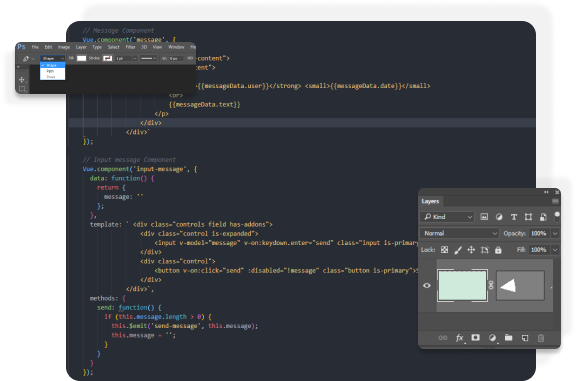Open the stroke line style dropdown
This screenshot has height=381, width=576.
pyautogui.click(x=148, y=58)
